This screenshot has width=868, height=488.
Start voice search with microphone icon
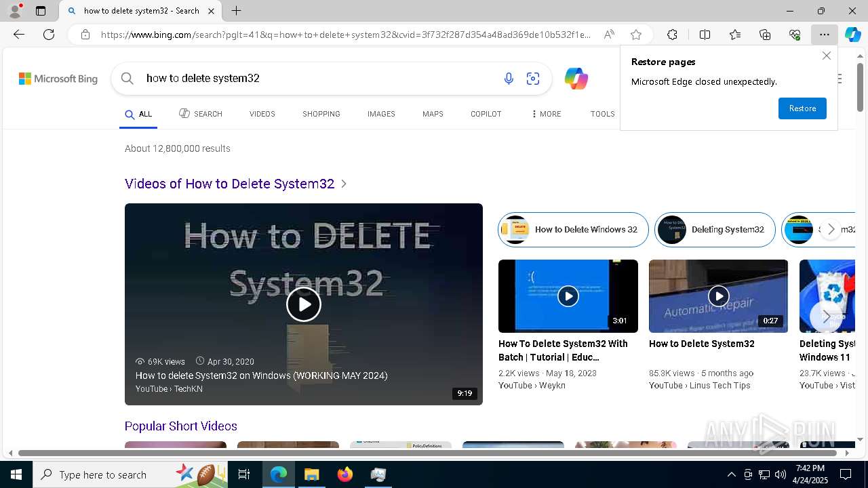(x=509, y=79)
